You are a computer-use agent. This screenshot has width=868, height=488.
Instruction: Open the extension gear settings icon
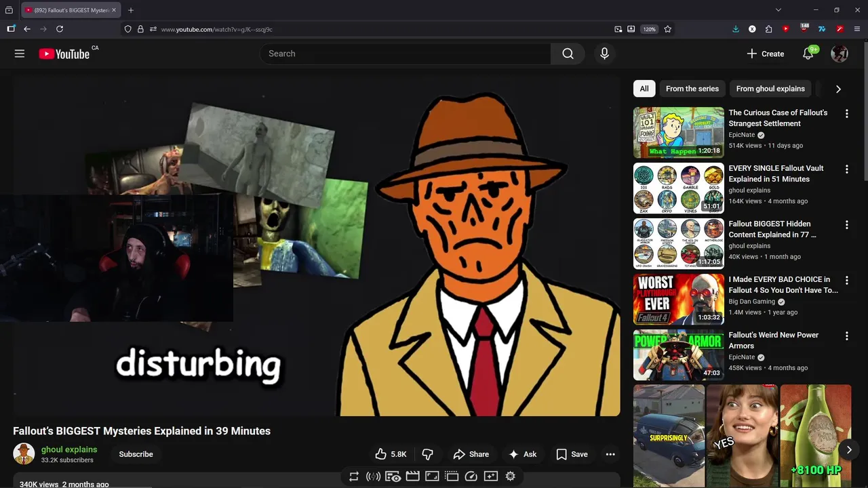pos(511,476)
